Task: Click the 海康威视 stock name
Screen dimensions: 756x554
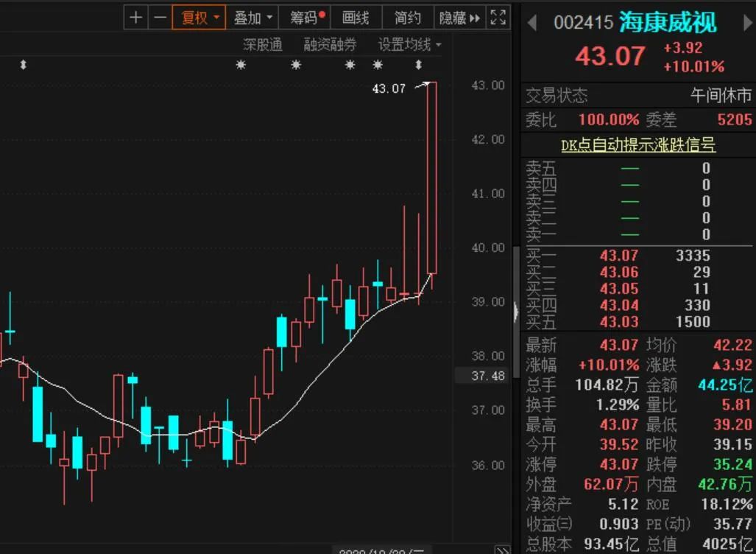Action: point(668,22)
